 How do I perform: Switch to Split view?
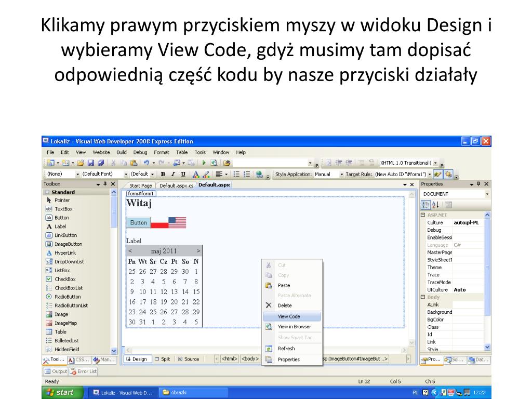162,359
